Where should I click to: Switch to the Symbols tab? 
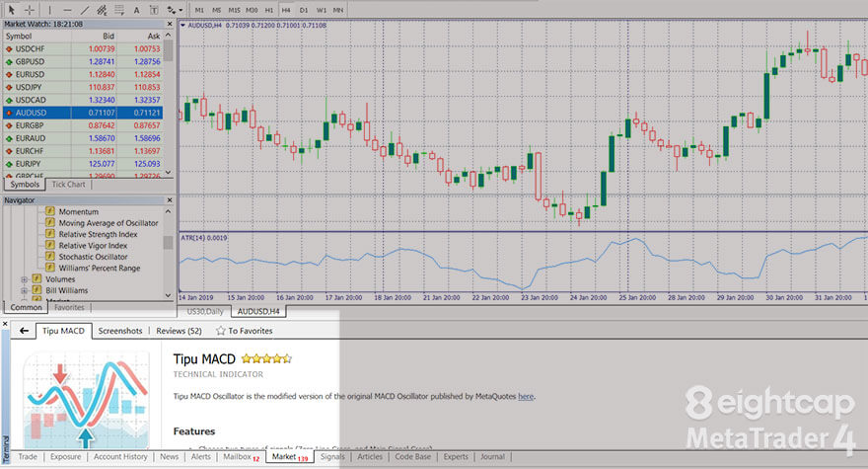(25, 184)
